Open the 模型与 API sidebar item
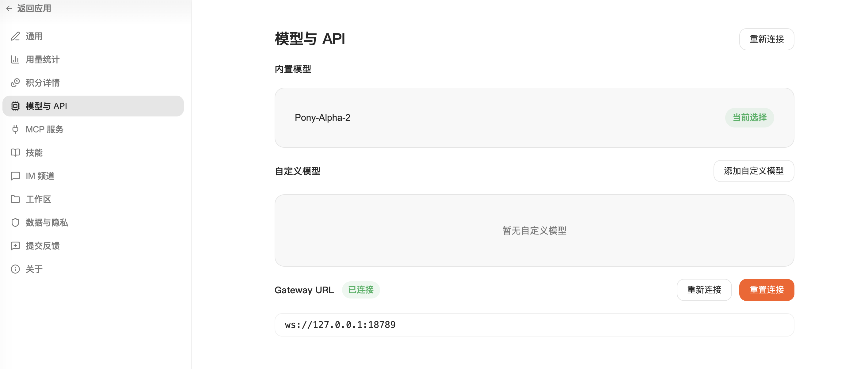868x369 pixels. 93,106
